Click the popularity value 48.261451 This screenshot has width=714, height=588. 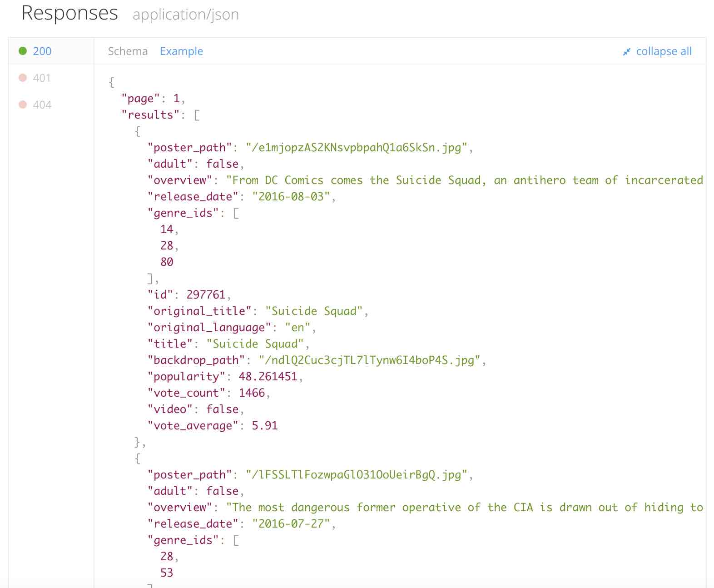268,377
